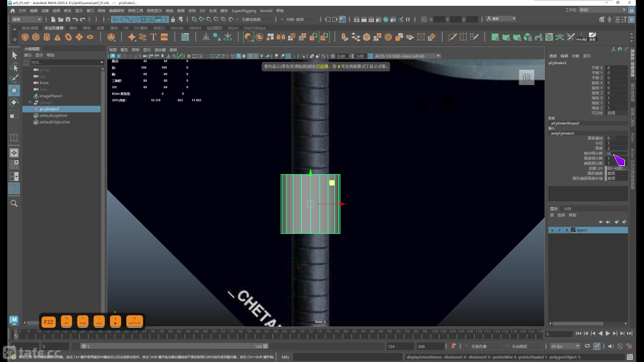
Task: Switch to the 多边形建模 shelf tab
Action: pyautogui.click(x=54, y=28)
